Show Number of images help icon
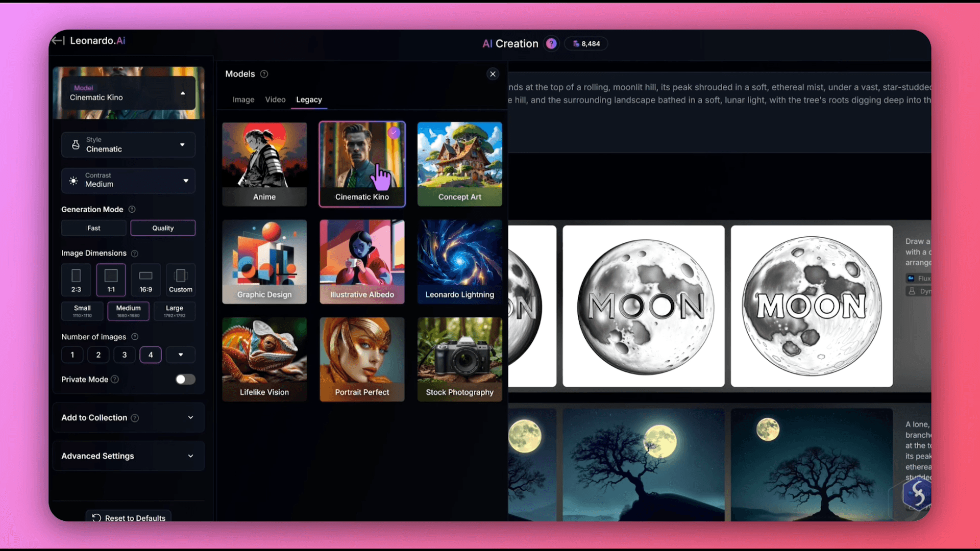 pos(135,337)
